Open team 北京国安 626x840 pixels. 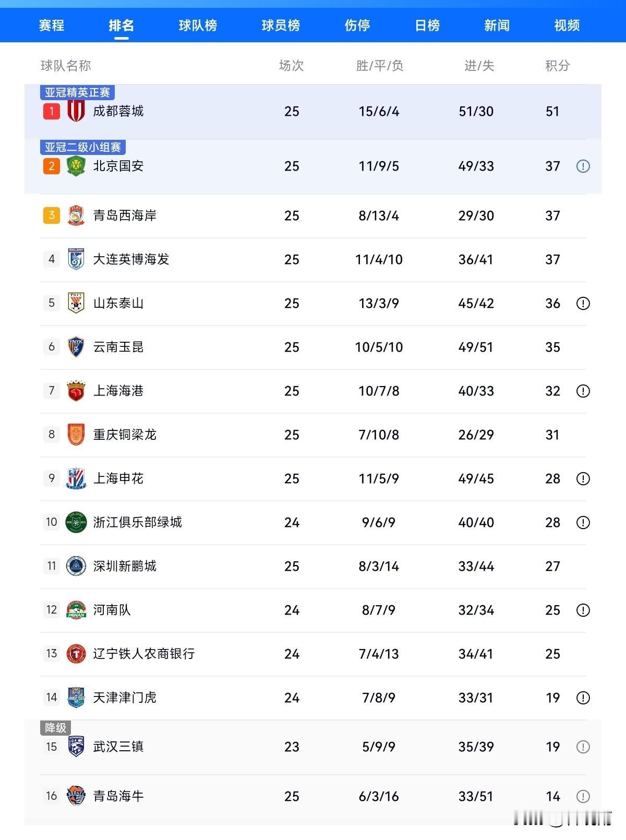[118, 166]
